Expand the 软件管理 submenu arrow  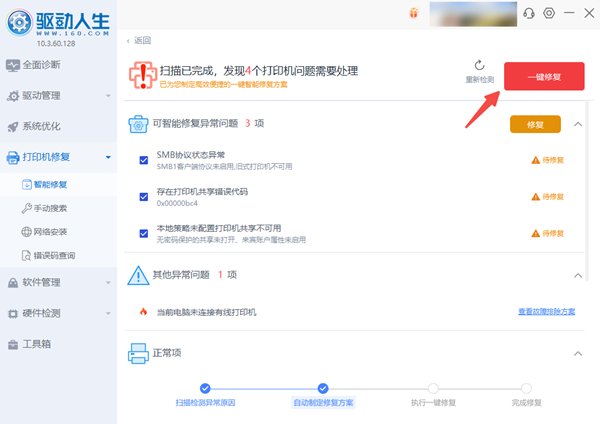pos(108,283)
